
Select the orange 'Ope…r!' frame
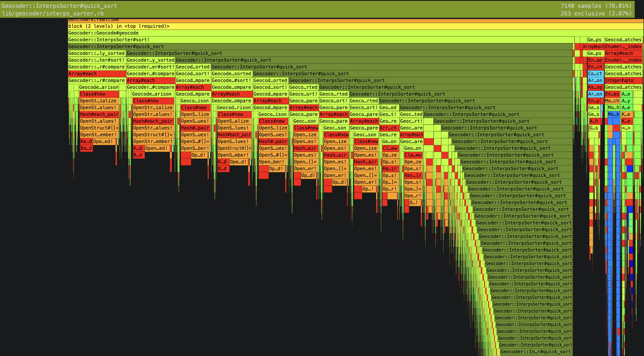click(413, 195)
